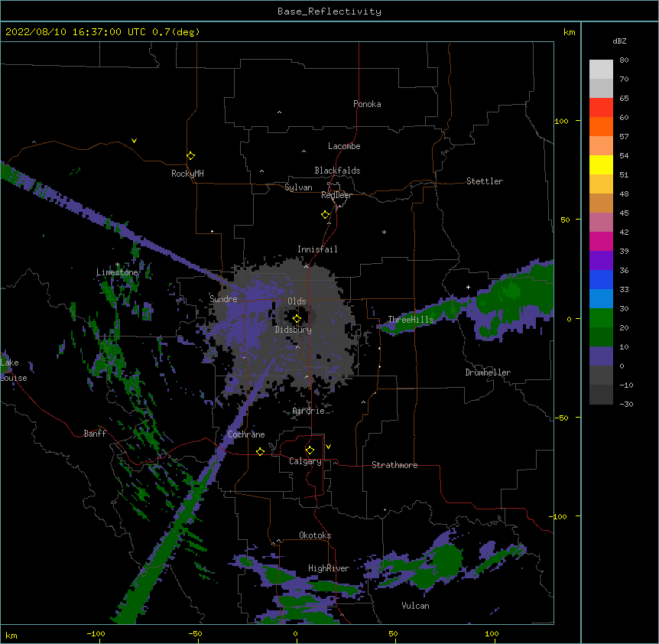Select the yellow V marker northwest of RockyMH
This screenshot has height=644, width=659.
134,141
